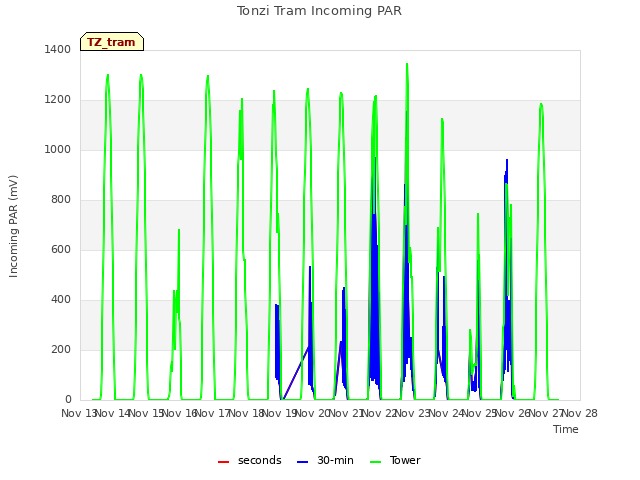This screenshot has height=480, width=640.
Task: Click the 0 y-axis tick label
Action: 68,399
